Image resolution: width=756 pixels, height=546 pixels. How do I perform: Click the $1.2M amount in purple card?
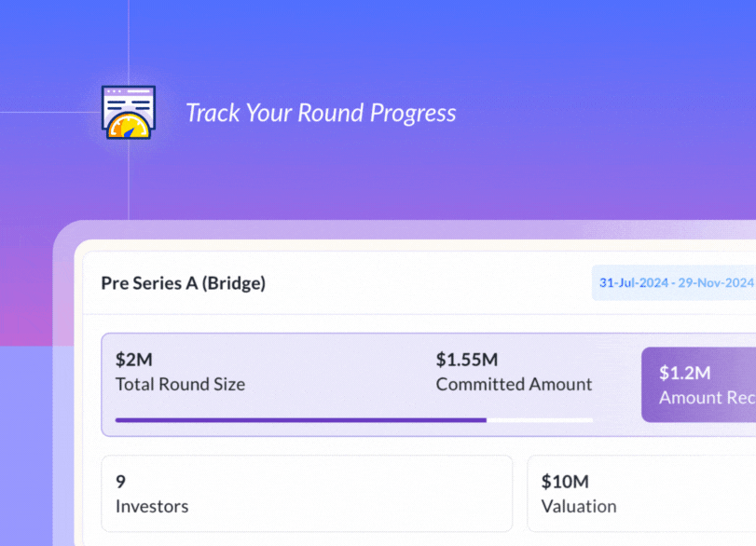click(x=685, y=373)
